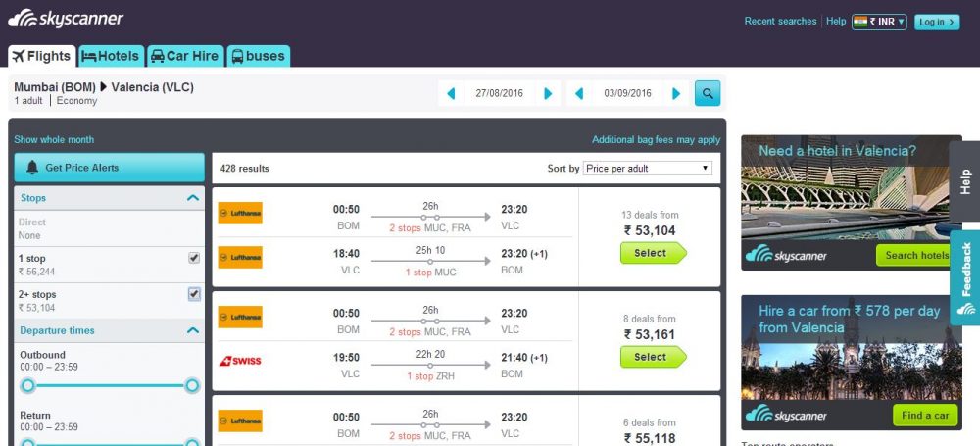Click the Skyscanner logo
Image resolution: width=980 pixels, height=446 pixels.
tap(67, 19)
